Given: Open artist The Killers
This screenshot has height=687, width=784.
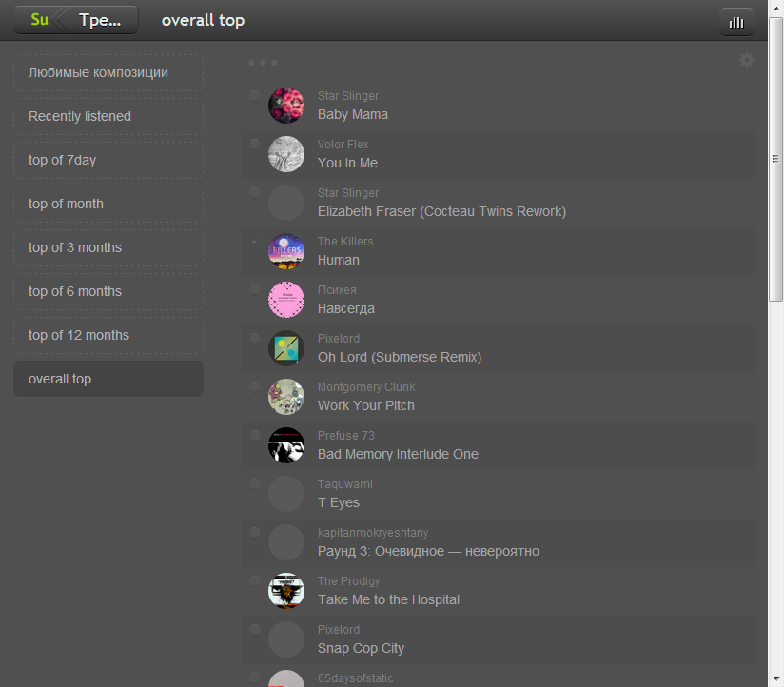Looking at the screenshot, I should [x=345, y=242].
